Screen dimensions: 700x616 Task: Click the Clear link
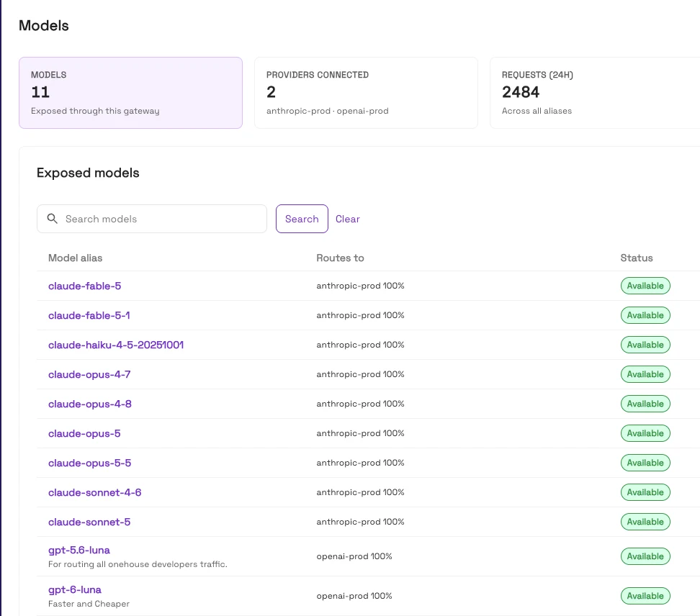pos(347,219)
